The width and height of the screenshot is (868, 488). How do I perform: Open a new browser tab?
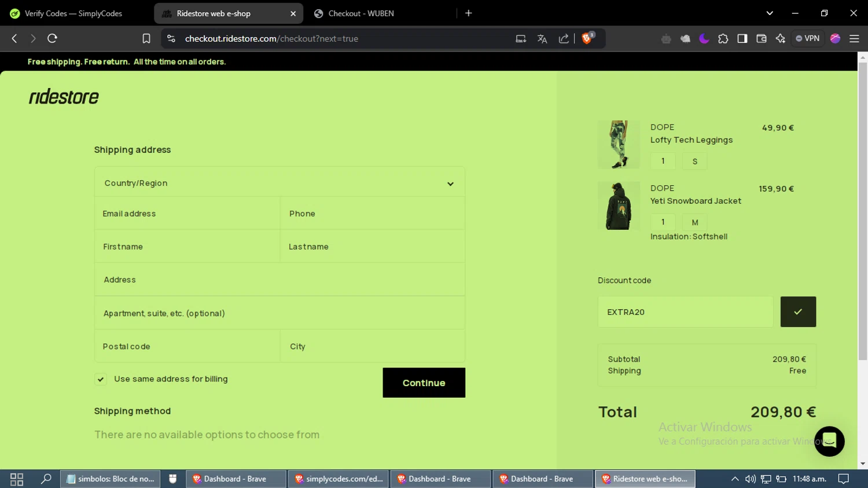click(469, 13)
